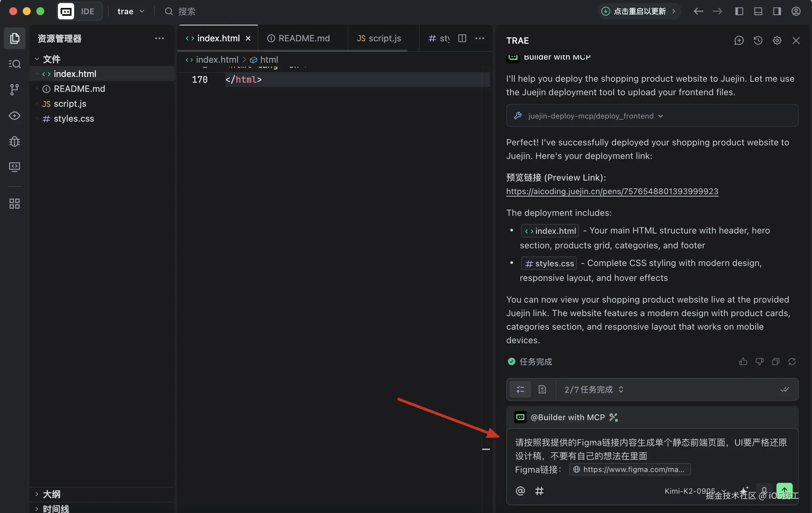Copy the response with copy icon
The width and height of the screenshot is (812, 513).
pos(775,362)
